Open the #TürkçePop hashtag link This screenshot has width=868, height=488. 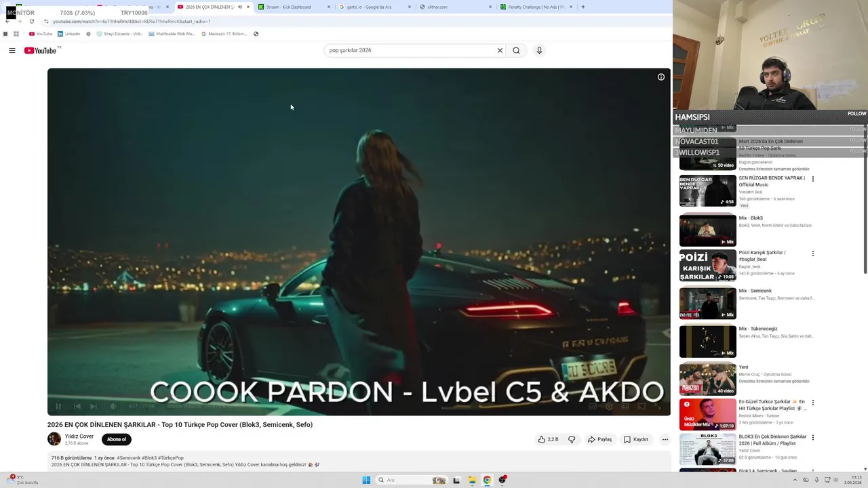(x=171, y=458)
